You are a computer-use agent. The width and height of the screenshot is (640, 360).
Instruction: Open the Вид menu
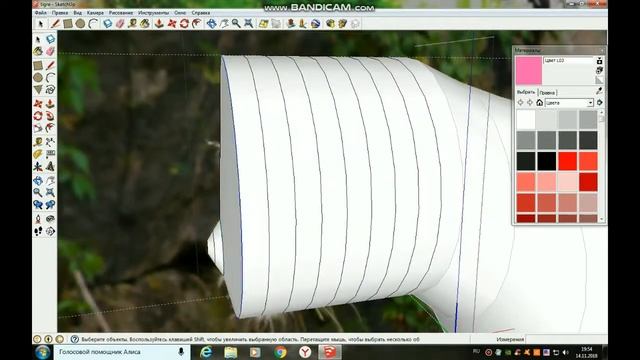(77, 13)
